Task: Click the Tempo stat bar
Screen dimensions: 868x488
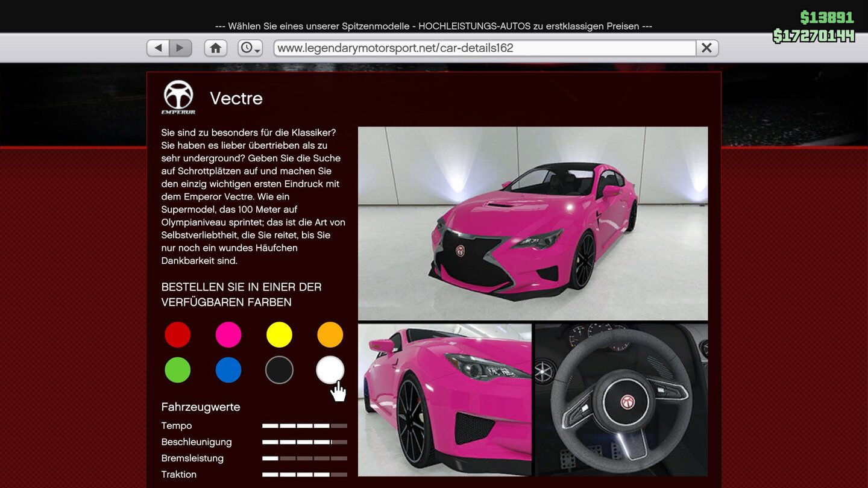Action: pyautogui.click(x=304, y=426)
